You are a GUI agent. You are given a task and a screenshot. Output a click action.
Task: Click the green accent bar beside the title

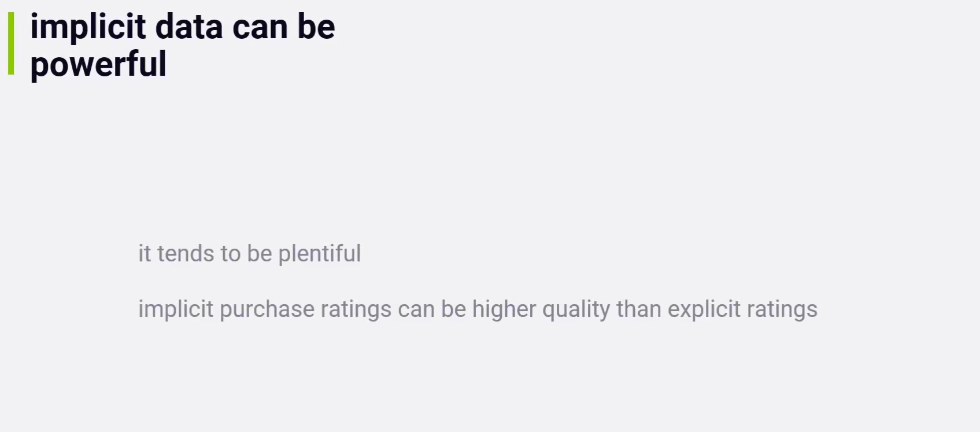(11, 44)
